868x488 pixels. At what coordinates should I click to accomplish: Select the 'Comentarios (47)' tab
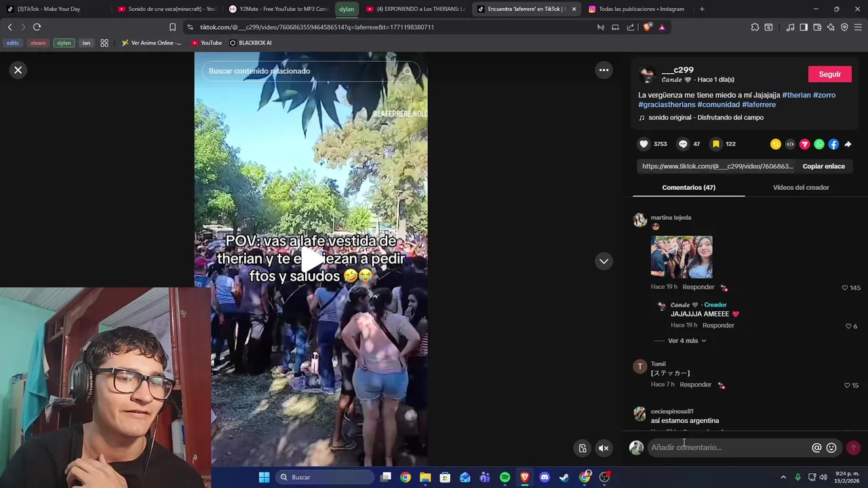coord(688,187)
